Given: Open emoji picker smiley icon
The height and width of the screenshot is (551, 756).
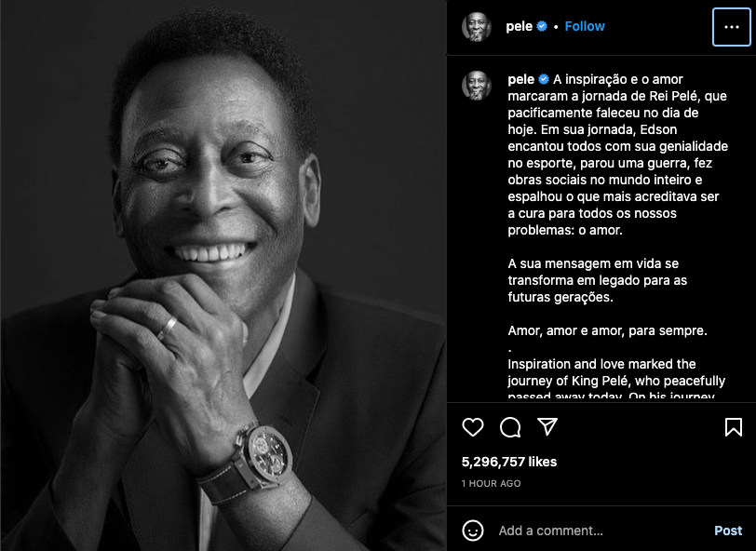Looking at the screenshot, I should pos(473,531).
